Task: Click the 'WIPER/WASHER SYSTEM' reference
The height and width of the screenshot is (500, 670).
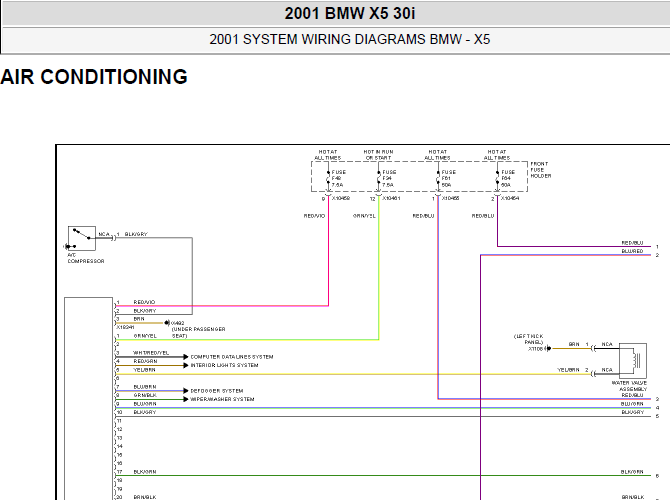Action: (222, 399)
